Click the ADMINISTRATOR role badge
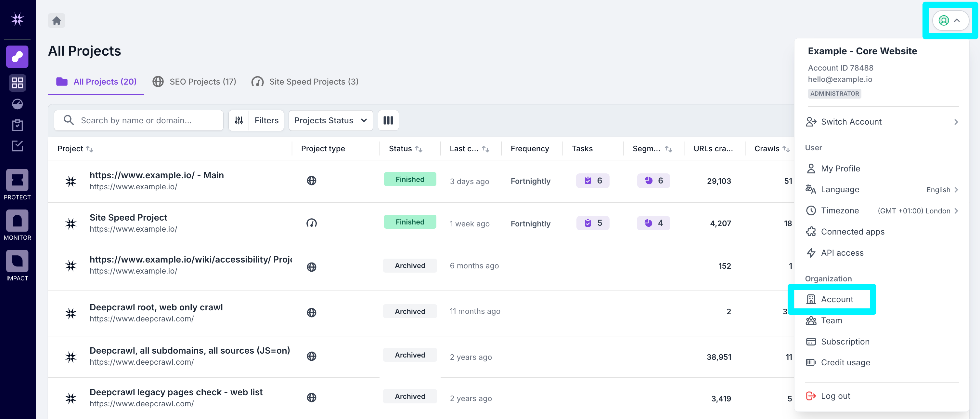Viewport: 980px width, 419px height. pos(834,94)
